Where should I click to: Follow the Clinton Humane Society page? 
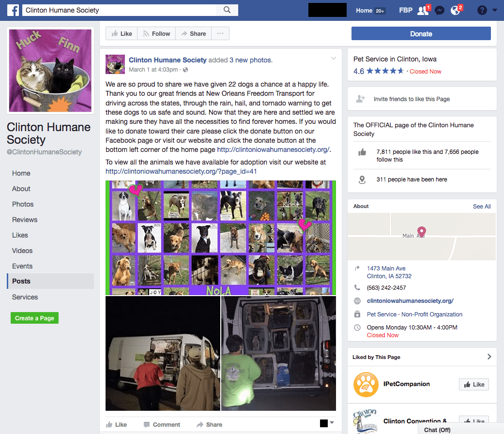click(x=156, y=33)
